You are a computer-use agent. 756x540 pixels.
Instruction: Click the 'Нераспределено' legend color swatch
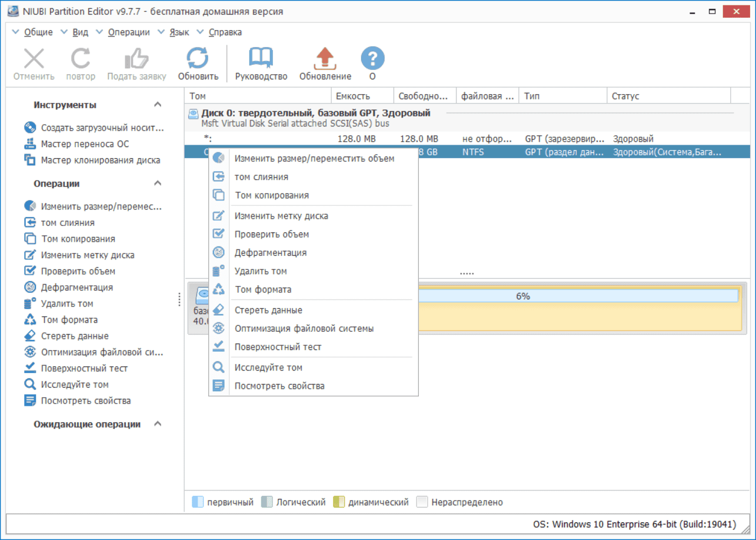(422, 502)
